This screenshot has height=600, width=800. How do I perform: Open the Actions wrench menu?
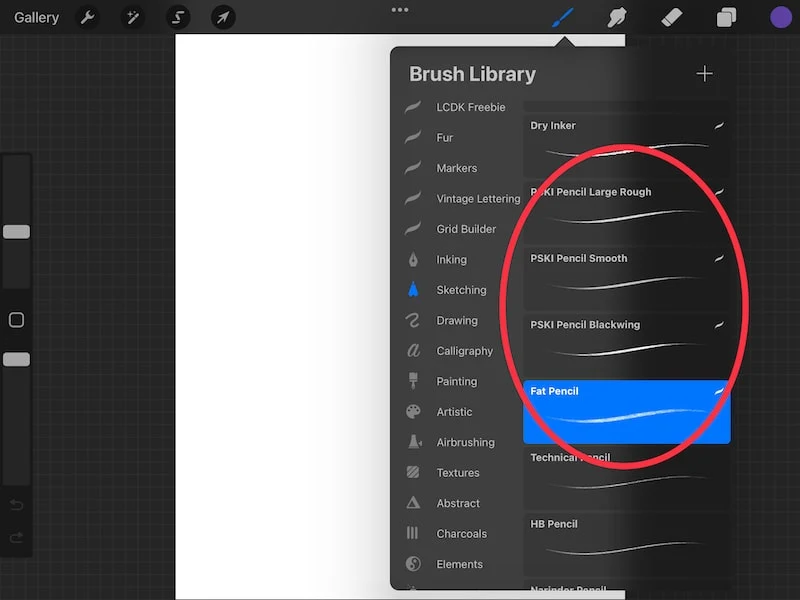click(x=88, y=17)
